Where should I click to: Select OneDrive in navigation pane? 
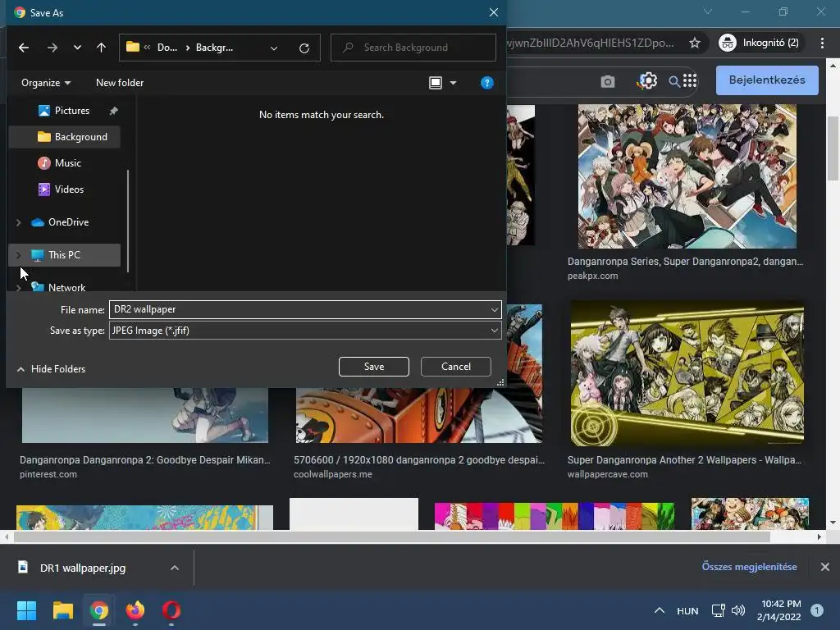point(68,221)
